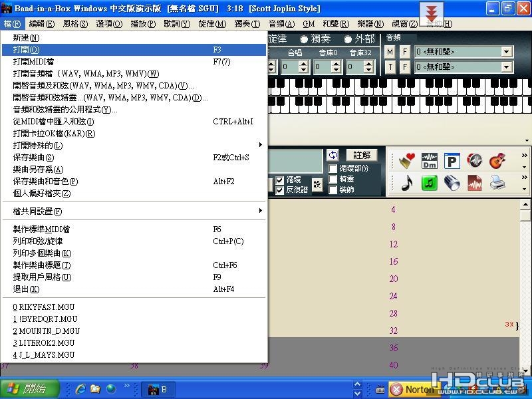Click the green music note icon
Image resolution: width=532 pixels, height=399 pixels.
(x=429, y=184)
